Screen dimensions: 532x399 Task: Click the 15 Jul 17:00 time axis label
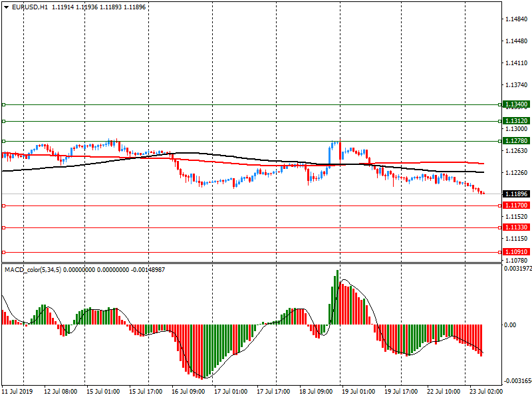point(146,391)
